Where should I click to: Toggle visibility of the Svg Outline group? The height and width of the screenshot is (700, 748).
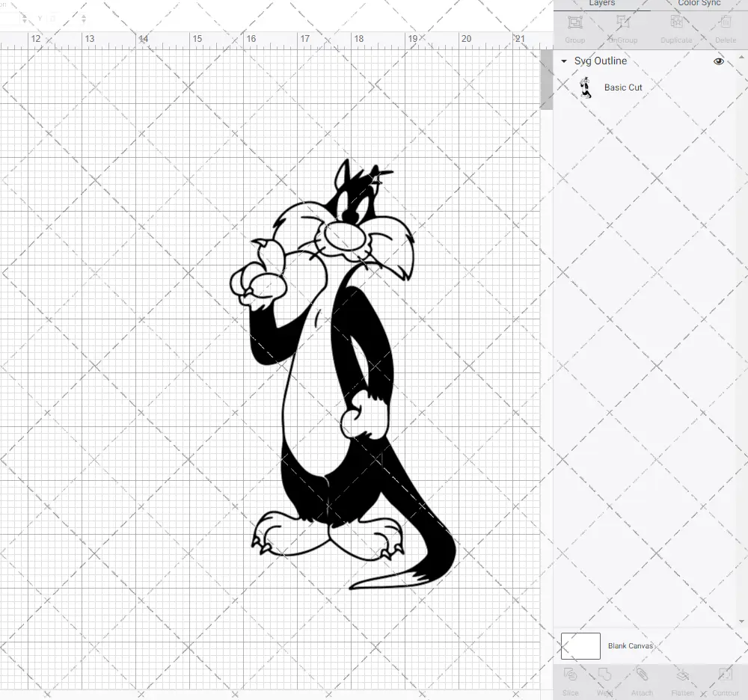pyautogui.click(x=718, y=61)
